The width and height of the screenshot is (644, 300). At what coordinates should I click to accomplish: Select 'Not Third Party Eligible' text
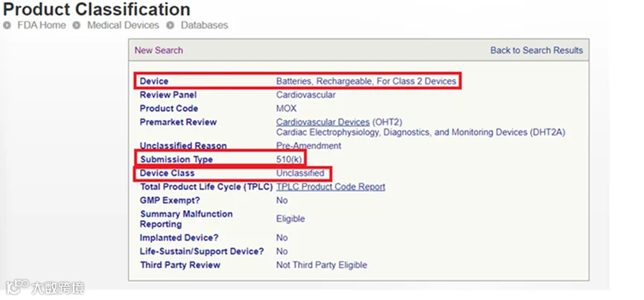coord(322,265)
